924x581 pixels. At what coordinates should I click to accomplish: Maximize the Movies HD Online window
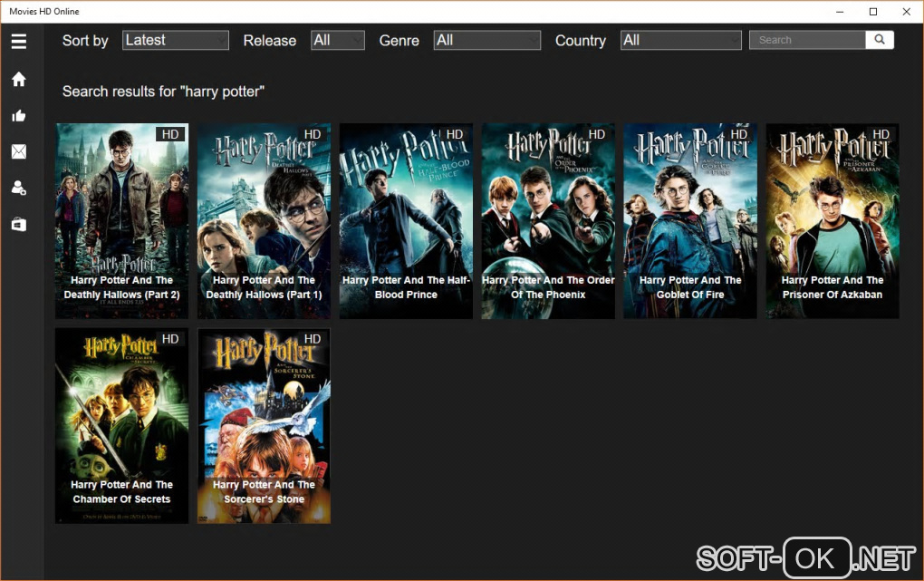click(x=873, y=12)
